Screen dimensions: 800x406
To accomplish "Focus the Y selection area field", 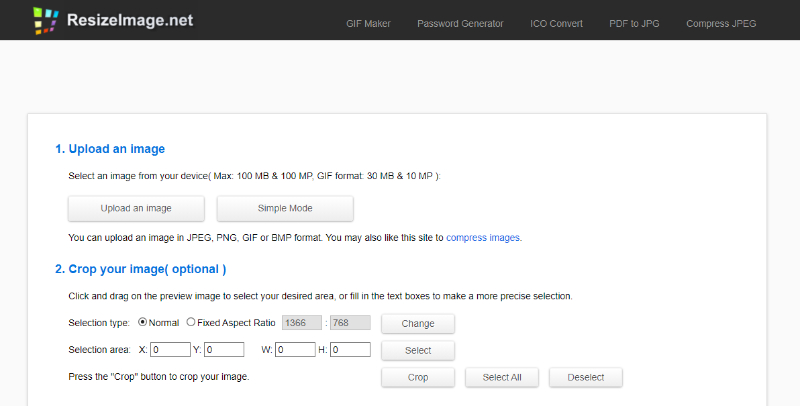I will coord(224,350).
